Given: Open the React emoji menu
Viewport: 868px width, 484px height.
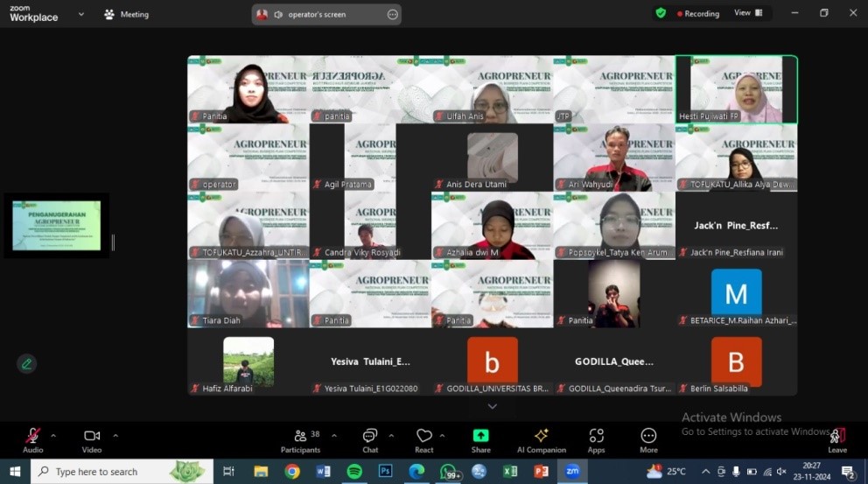Looking at the screenshot, I should click(x=424, y=441).
